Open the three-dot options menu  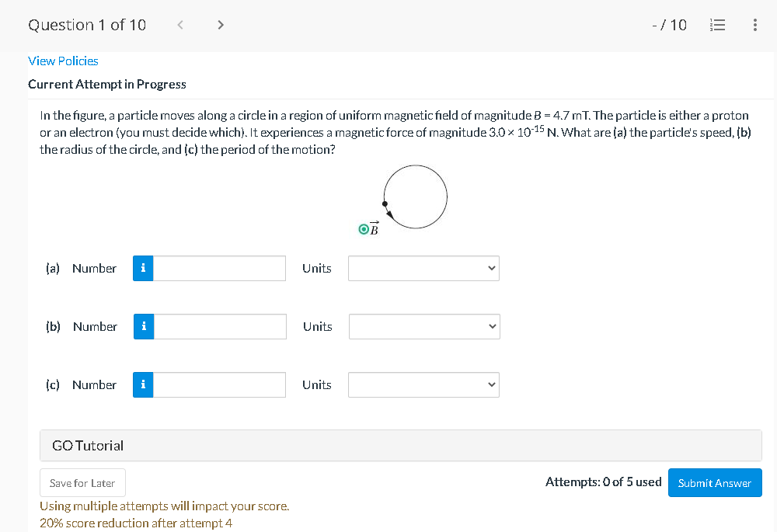[754, 24]
